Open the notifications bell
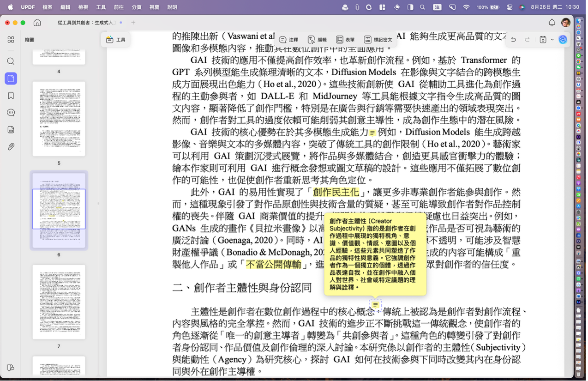The height and width of the screenshot is (381, 588). click(x=552, y=23)
